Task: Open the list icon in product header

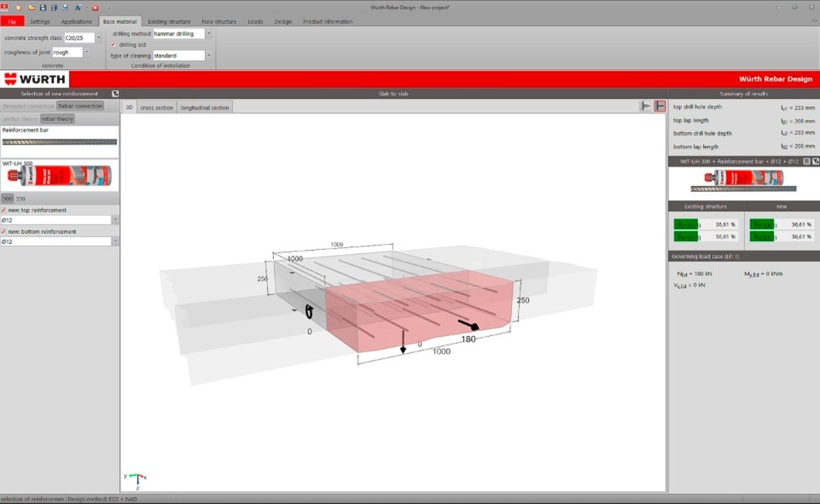Action: [x=806, y=161]
